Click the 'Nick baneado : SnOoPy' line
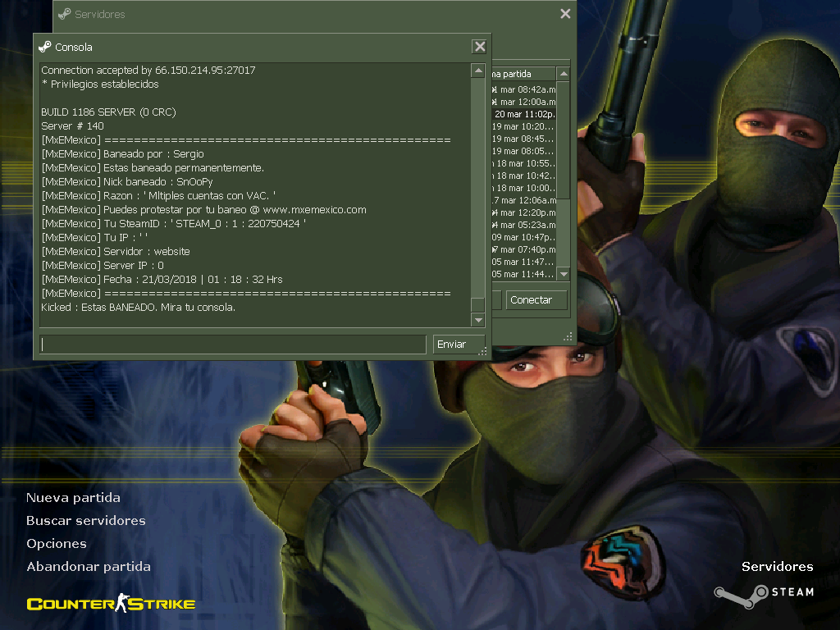The image size is (840, 630). pos(127,181)
